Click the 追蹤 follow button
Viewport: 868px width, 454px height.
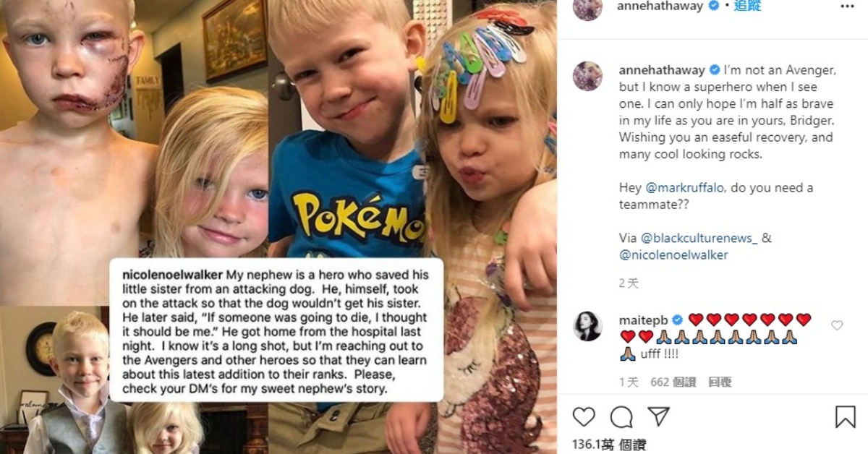[x=747, y=6]
